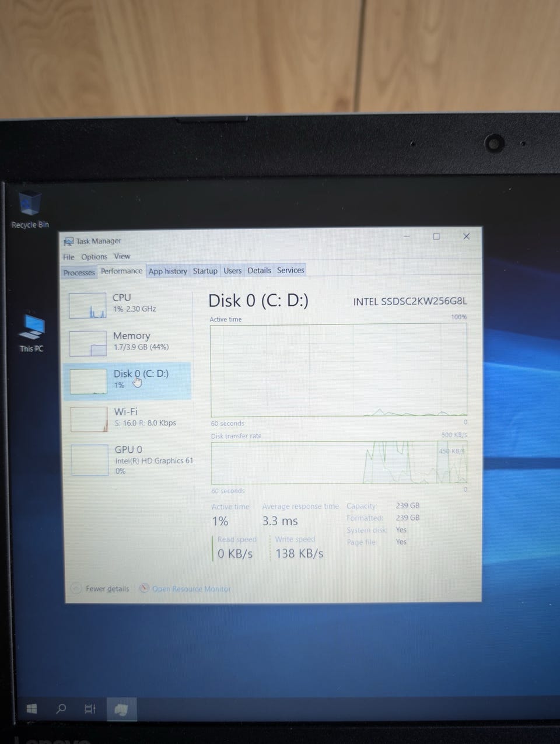Open the Options menu
Screen dimensions: 560x744
tap(94, 257)
